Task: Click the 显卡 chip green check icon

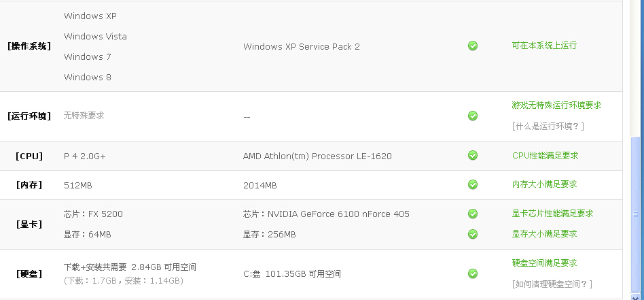Action: coord(473,214)
